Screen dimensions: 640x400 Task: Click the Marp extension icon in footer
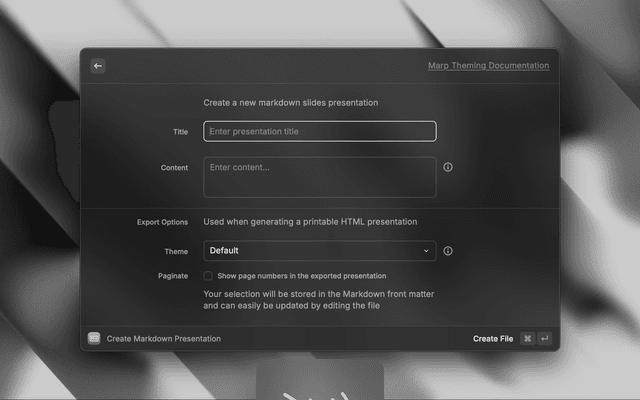94,339
